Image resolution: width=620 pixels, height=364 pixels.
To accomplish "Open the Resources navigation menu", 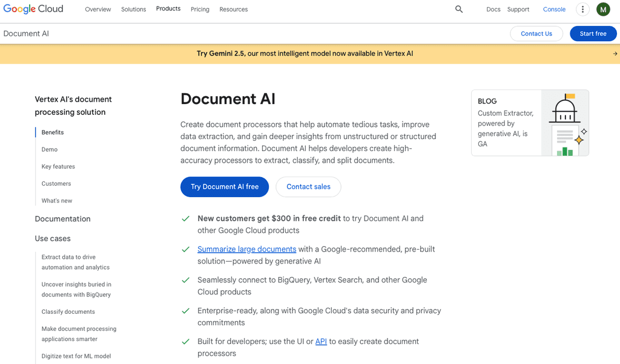I will tap(233, 9).
